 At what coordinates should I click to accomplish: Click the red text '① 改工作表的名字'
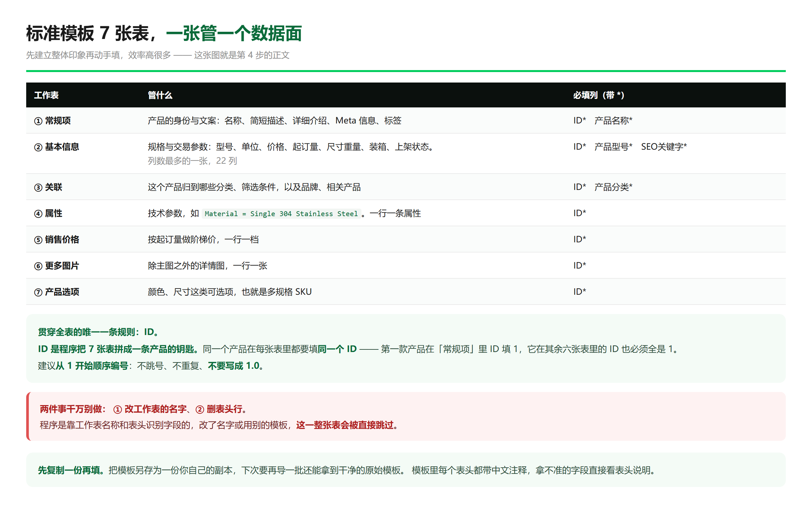coord(149,409)
